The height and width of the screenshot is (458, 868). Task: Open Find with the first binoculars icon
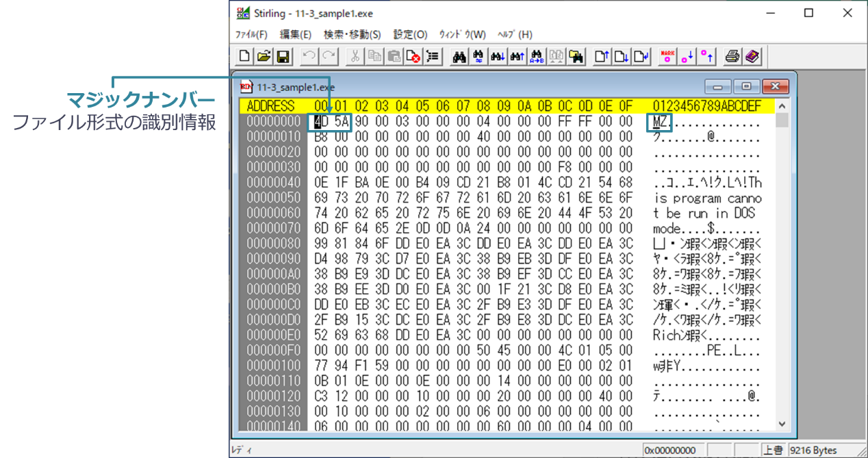click(x=459, y=57)
